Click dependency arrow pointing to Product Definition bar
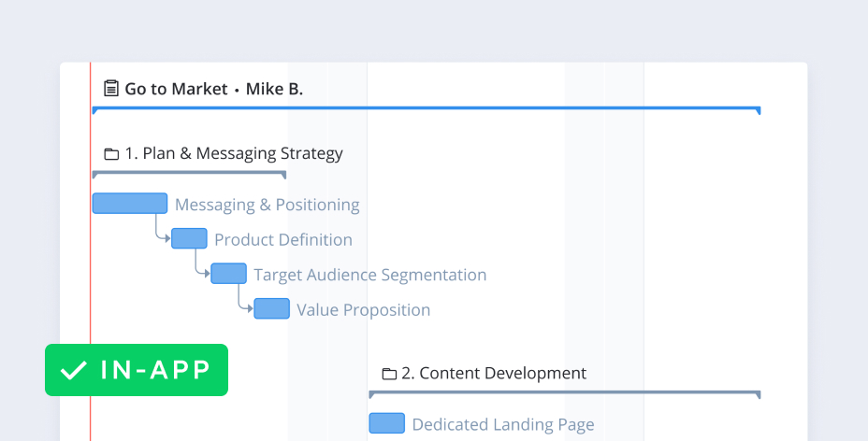 coord(166,239)
